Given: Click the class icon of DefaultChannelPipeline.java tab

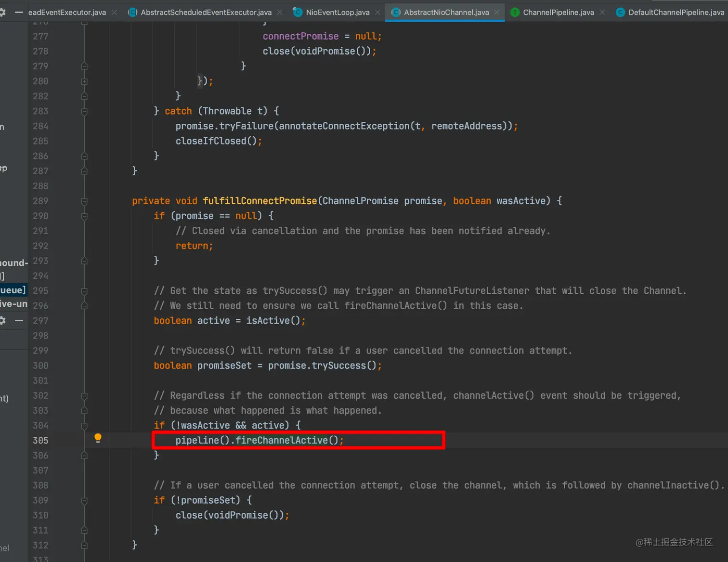Looking at the screenshot, I should coord(620,12).
